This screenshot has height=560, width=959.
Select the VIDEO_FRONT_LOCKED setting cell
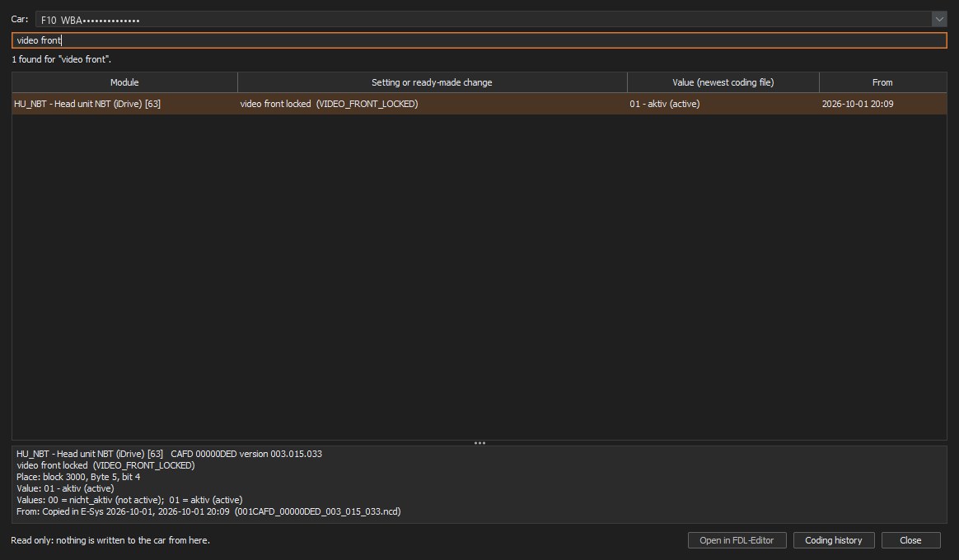pyautogui.click(x=433, y=104)
